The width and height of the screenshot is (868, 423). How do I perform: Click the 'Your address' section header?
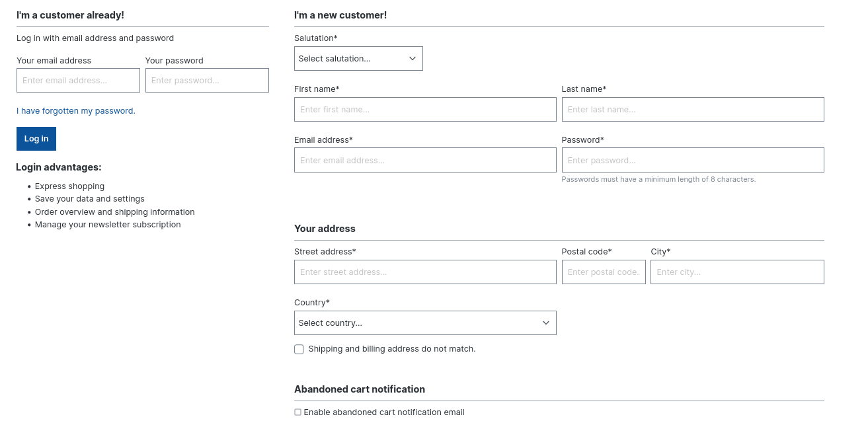pos(325,228)
